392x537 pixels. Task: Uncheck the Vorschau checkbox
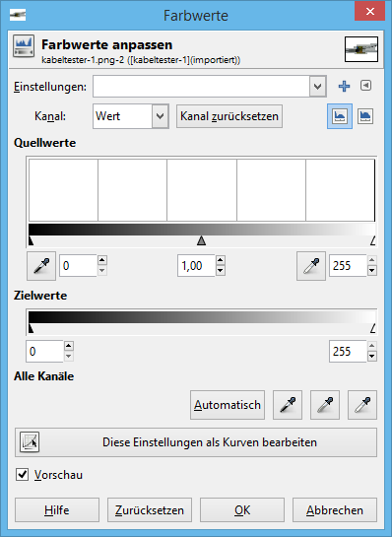[x=23, y=475]
